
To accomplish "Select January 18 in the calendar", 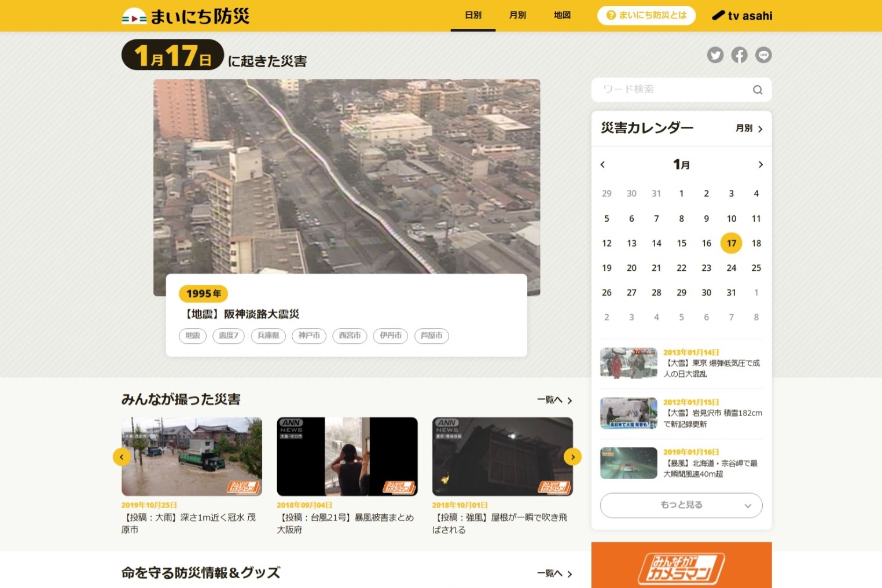I will (756, 243).
